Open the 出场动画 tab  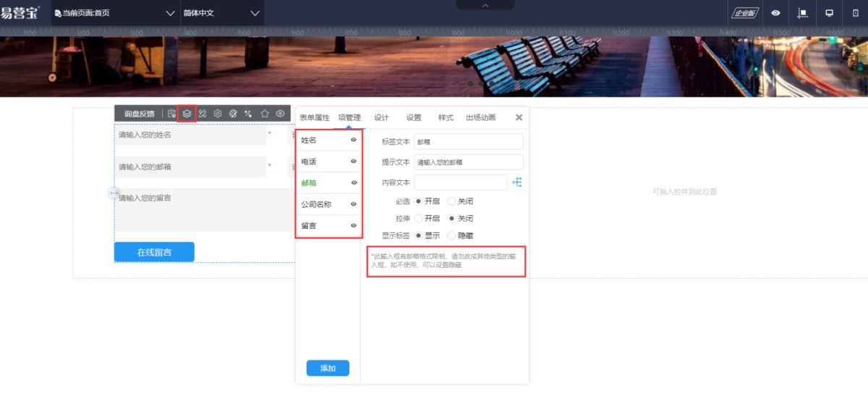click(x=480, y=117)
